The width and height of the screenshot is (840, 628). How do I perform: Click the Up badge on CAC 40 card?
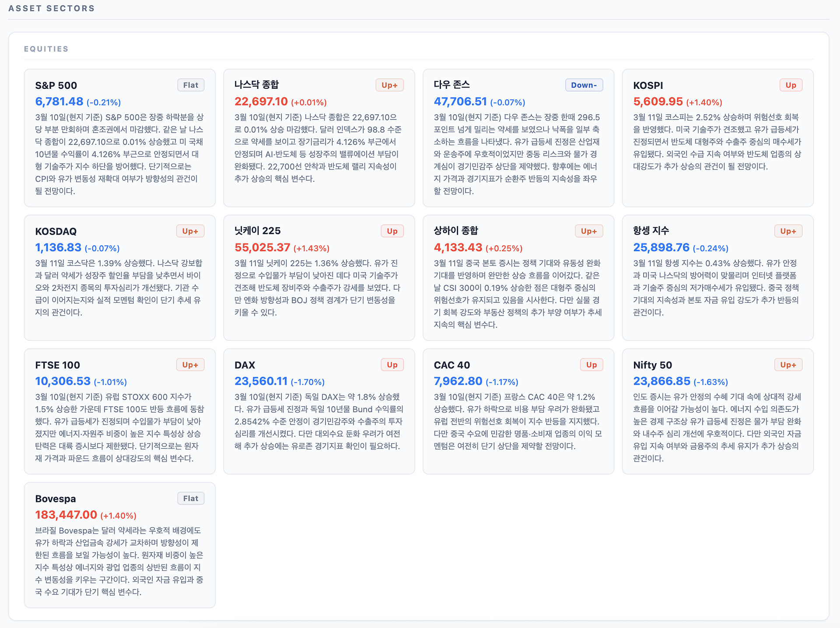(x=591, y=365)
